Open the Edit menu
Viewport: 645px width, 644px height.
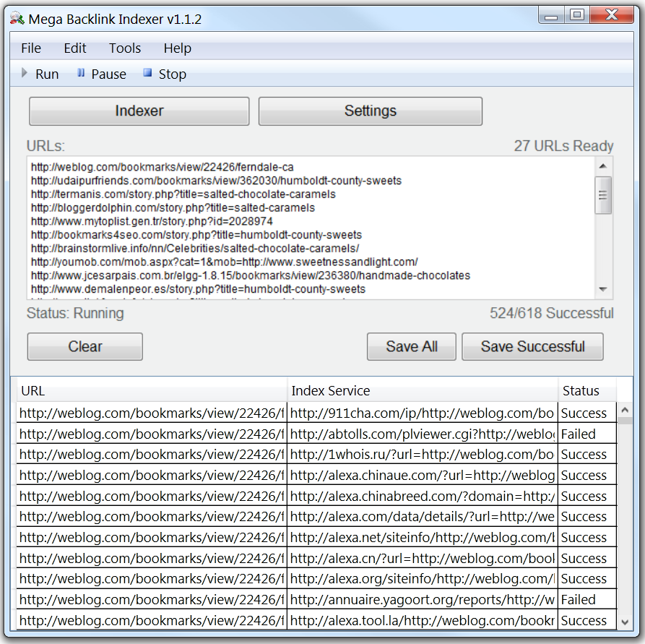(74, 48)
